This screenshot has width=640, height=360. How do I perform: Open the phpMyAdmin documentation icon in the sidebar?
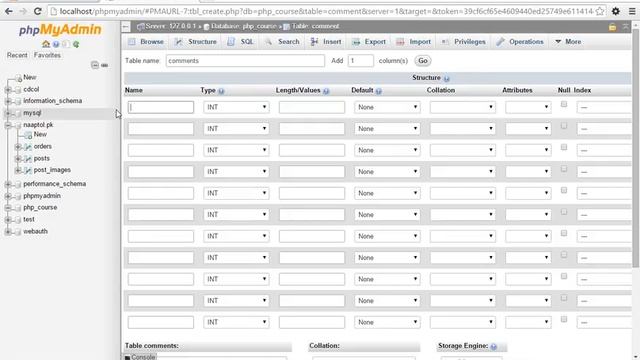click(x=66, y=44)
